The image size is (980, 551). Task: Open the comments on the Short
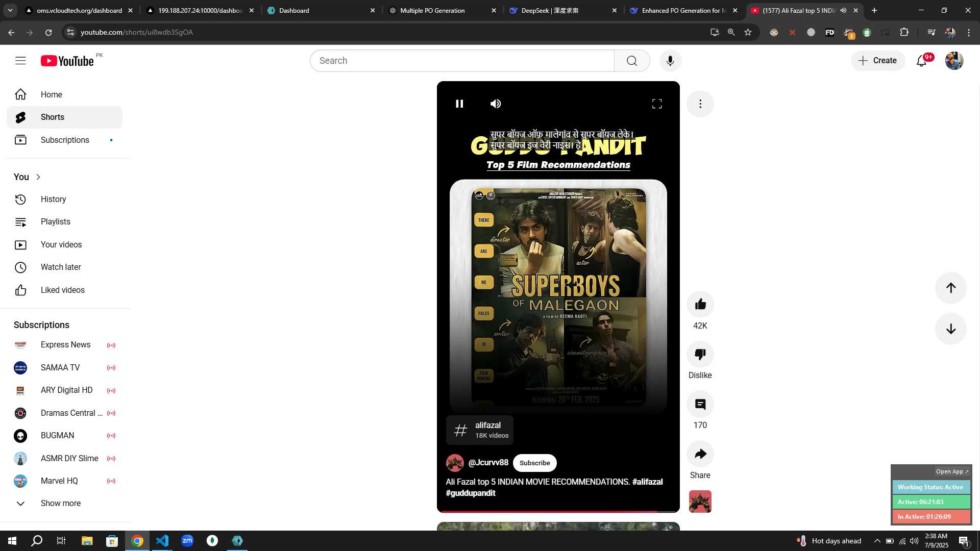[700, 404]
